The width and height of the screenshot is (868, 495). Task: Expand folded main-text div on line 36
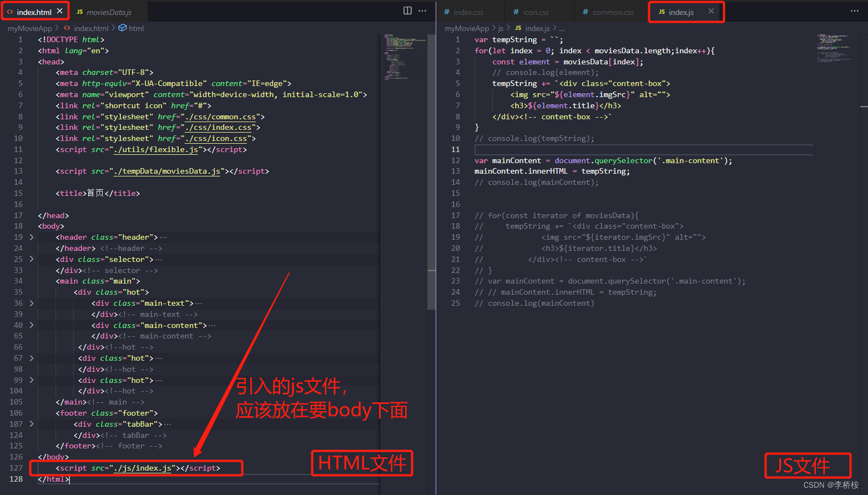click(x=31, y=303)
